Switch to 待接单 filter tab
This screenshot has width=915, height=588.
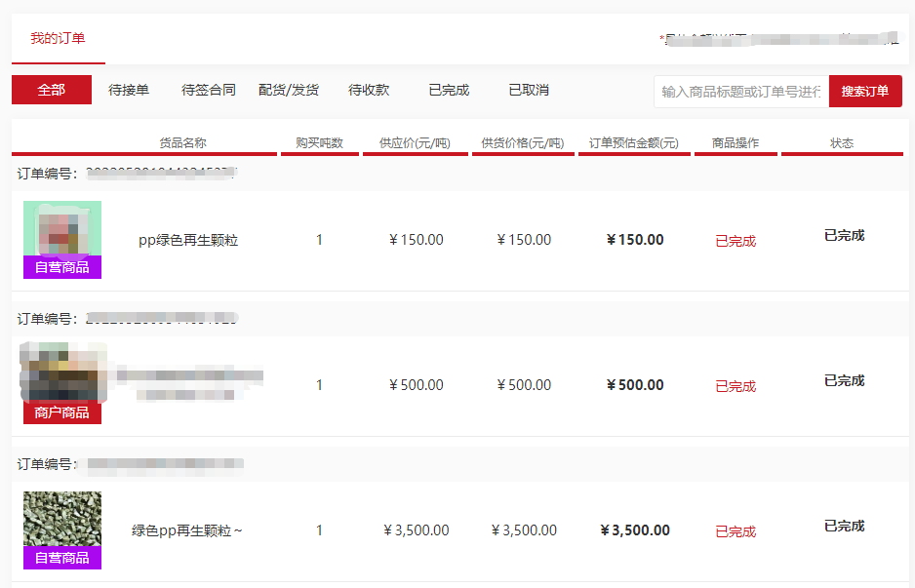coord(129,90)
